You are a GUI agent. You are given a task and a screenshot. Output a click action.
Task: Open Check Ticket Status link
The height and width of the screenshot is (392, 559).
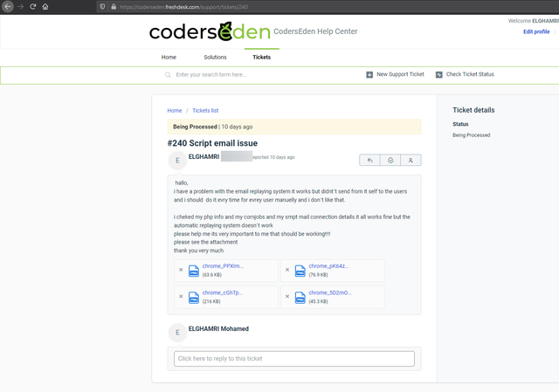pos(470,74)
